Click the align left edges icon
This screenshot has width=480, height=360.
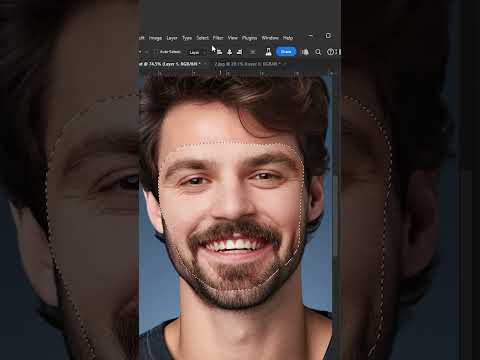(219, 52)
